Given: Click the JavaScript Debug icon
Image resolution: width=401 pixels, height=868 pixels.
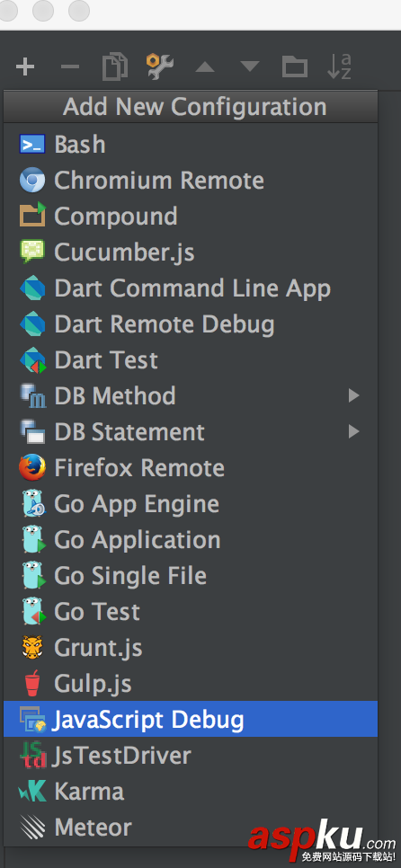Looking at the screenshot, I should point(32,719).
